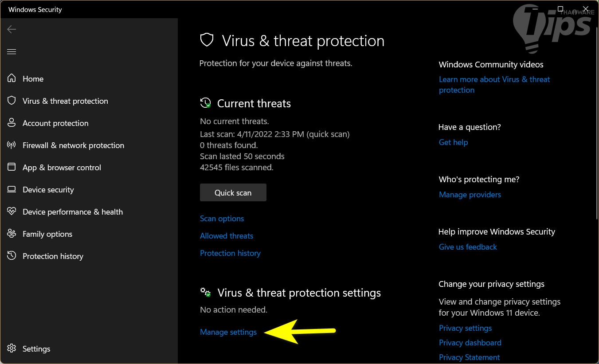The image size is (599, 364).
Task: Click the Home house icon
Action: click(x=12, y=78)
